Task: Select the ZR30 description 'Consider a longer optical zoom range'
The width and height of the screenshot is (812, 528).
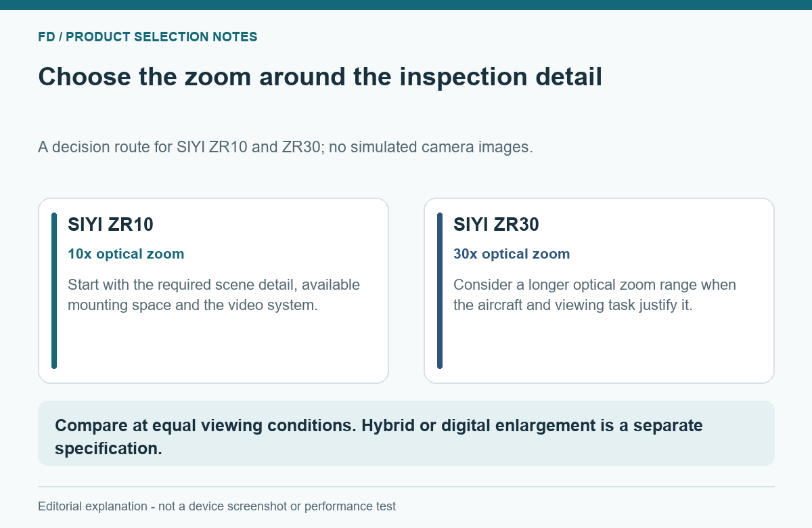Action: pyautogui.click(x=595, y=295)
